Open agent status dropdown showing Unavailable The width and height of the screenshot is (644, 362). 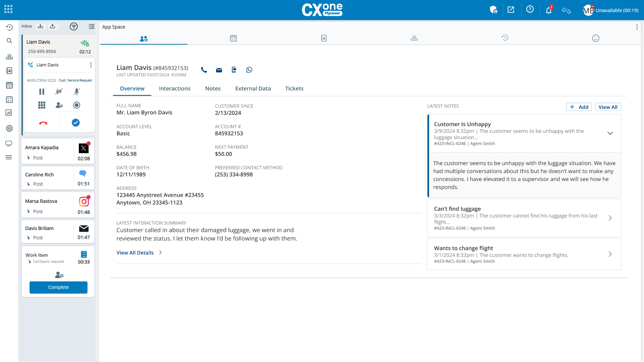point(616,10)
